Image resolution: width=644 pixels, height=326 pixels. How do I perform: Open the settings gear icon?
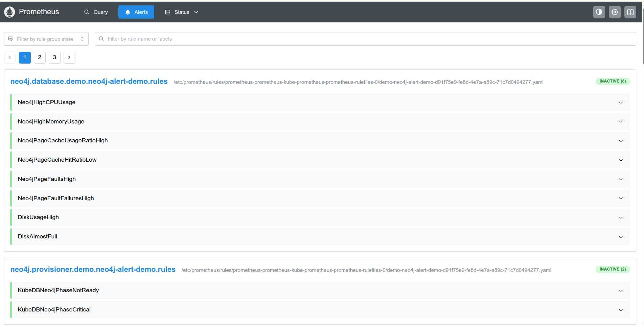(x=615, y=12)
